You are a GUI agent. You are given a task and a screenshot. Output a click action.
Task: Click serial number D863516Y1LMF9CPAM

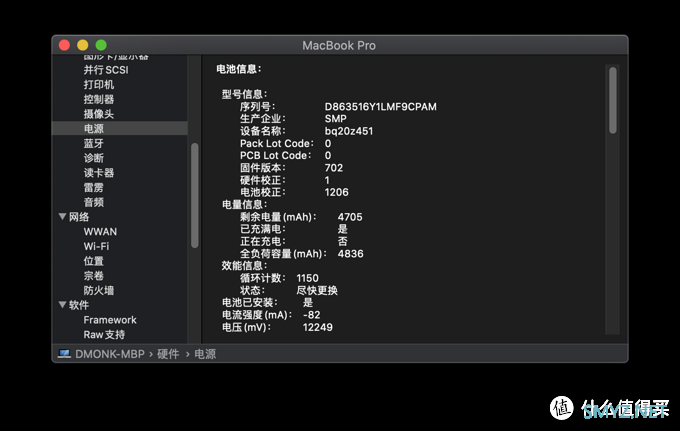(380, 107)
